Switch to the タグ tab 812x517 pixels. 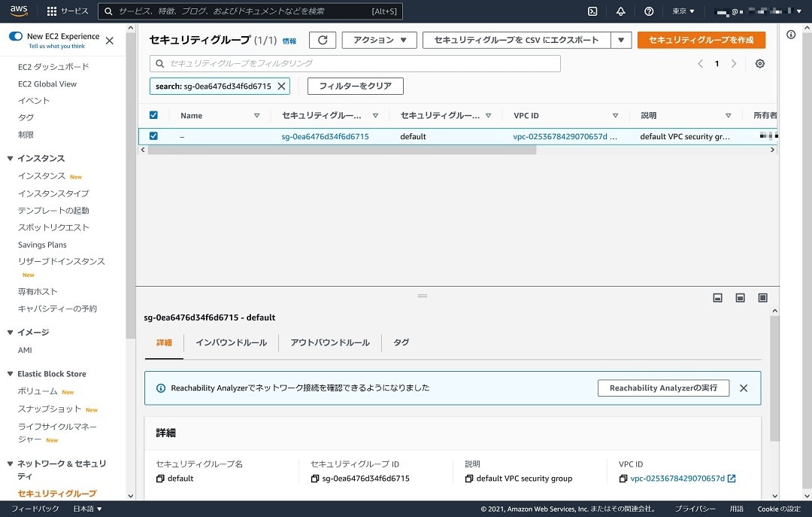click(401, 342)
